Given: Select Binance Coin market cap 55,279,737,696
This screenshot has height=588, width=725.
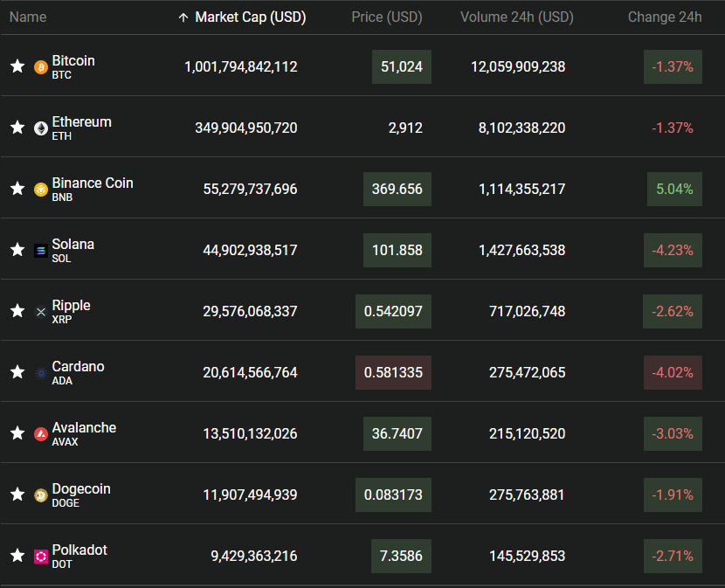Looking at the screenshot, I should (x=250, y=189).
